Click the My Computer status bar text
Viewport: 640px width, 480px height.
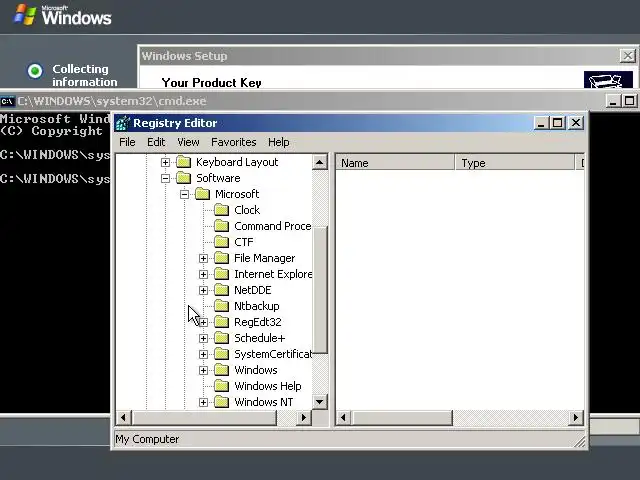point(147,439)
